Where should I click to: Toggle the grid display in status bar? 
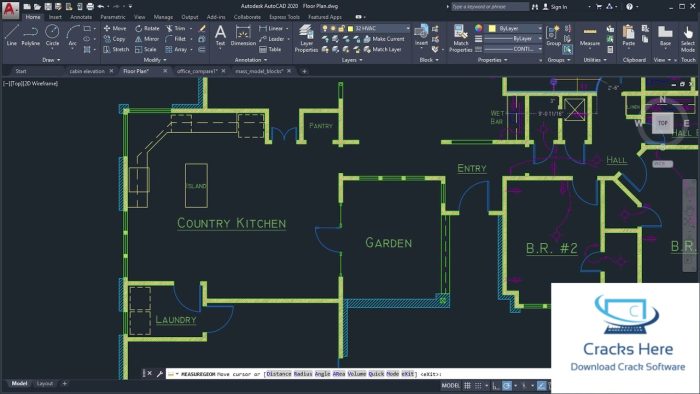click(x=467, y=386)
